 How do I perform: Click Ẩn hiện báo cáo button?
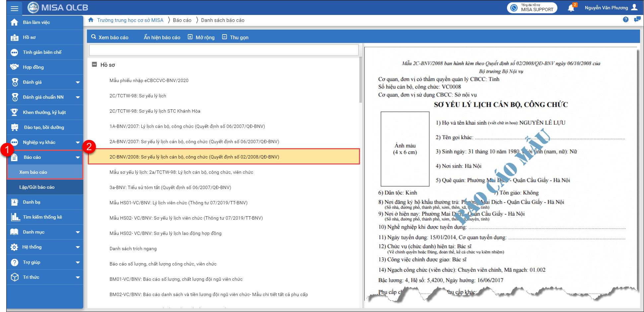click(162, 37)
